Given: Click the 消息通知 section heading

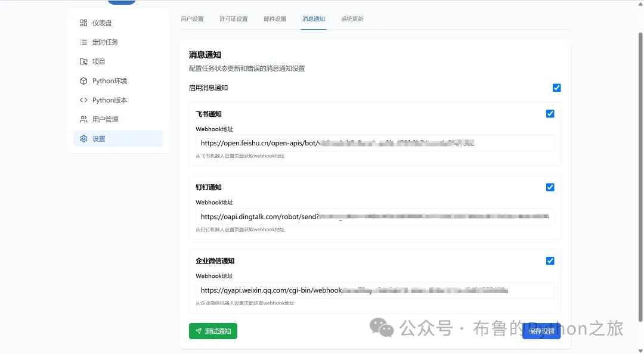Looking at the screenshot, I should click(x=205, y=55).
